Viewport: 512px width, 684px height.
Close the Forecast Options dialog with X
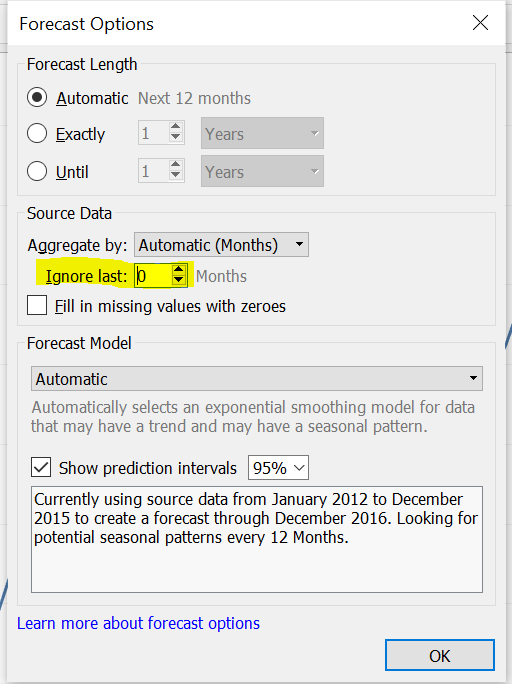[480, 23]
